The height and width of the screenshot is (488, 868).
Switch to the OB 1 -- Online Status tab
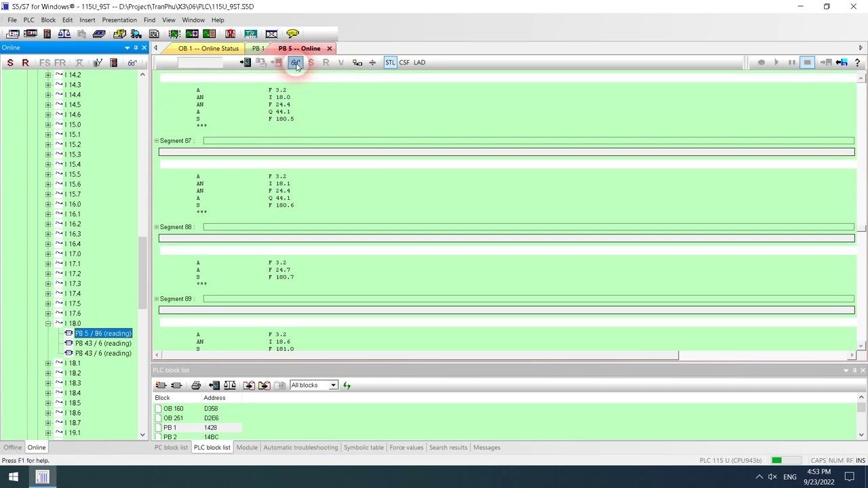pyautogui.click(x=208, y=48)
